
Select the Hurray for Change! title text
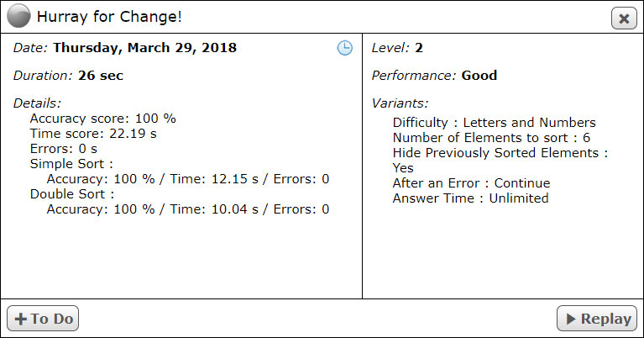click(109, 17)
